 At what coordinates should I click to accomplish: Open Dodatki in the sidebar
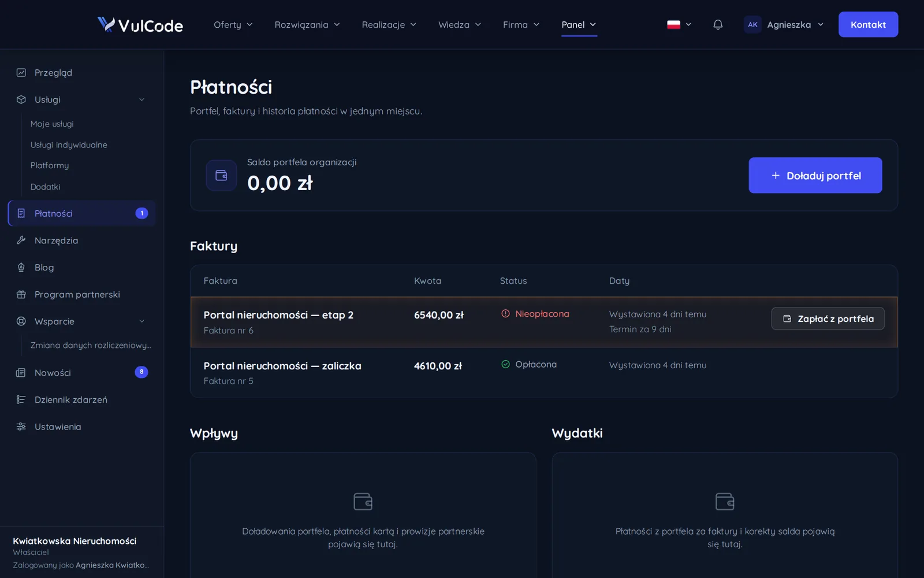point(45,187)
